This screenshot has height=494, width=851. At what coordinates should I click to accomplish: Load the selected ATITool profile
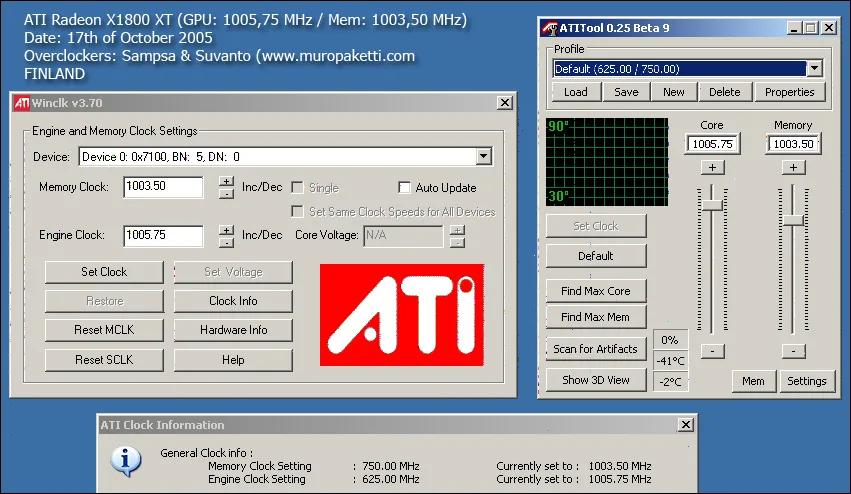point(576,92)
